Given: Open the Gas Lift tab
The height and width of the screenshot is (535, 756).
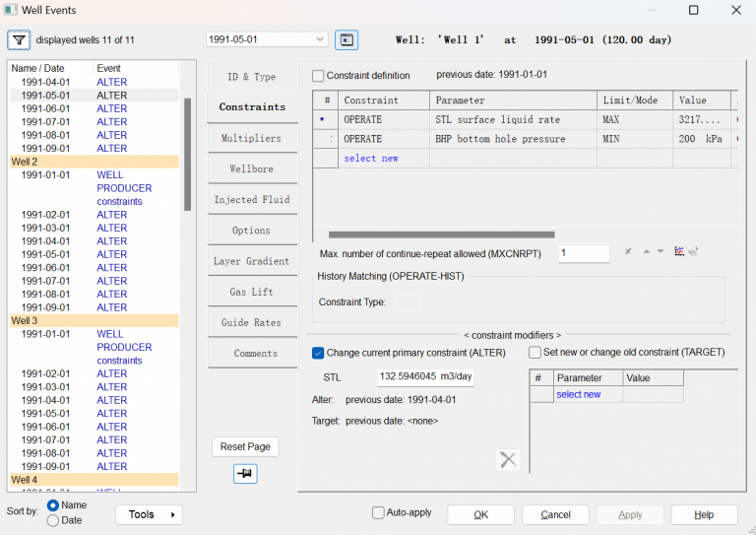Looking at the screenshot, I should (251, 293).
